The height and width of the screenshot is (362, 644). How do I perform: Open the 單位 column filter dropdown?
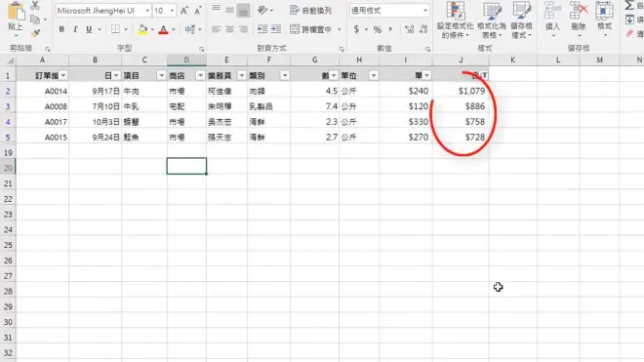pyautogui.click(x=374, y=75)
